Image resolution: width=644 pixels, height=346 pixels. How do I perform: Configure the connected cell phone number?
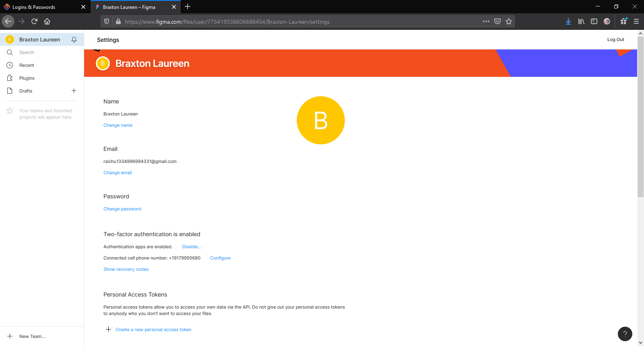(220, 258)
